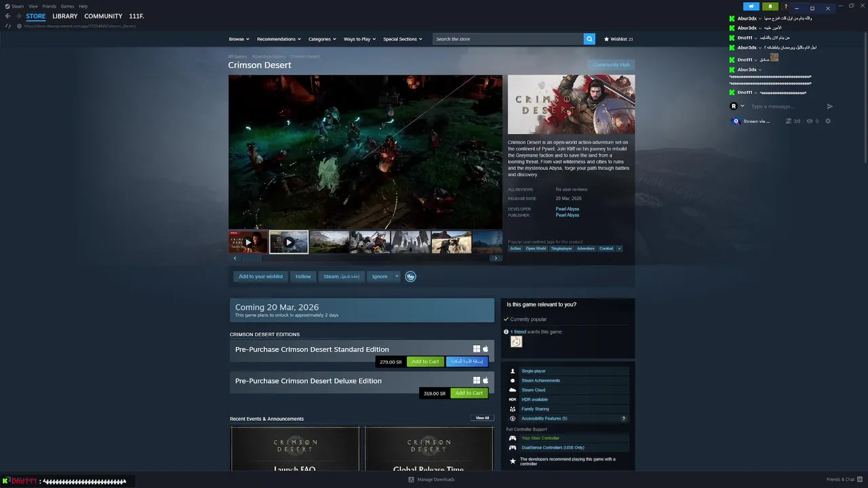
Task: Switch to the STORE tab
Action: 36,16
